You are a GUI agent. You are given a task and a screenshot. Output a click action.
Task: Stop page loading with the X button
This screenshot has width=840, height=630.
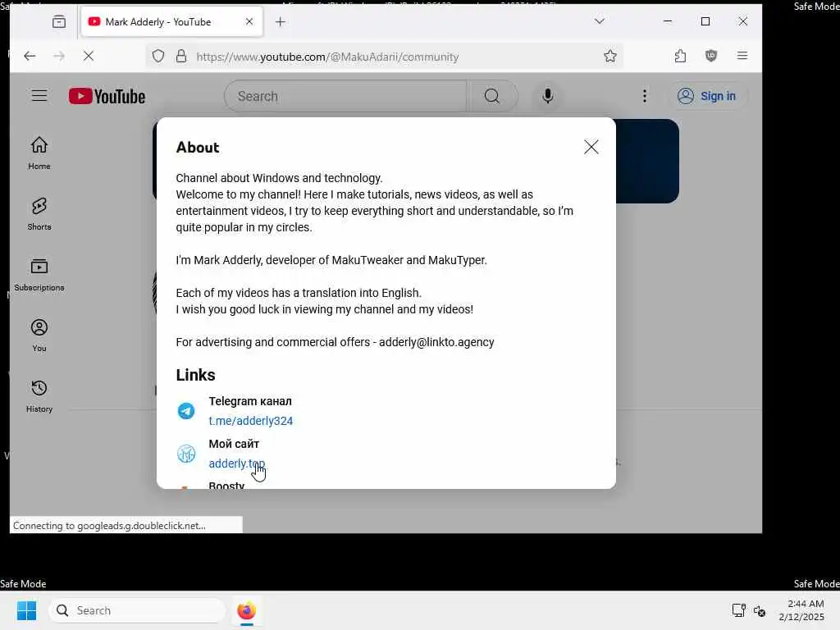pyautogui.click(x=89, y=56)
